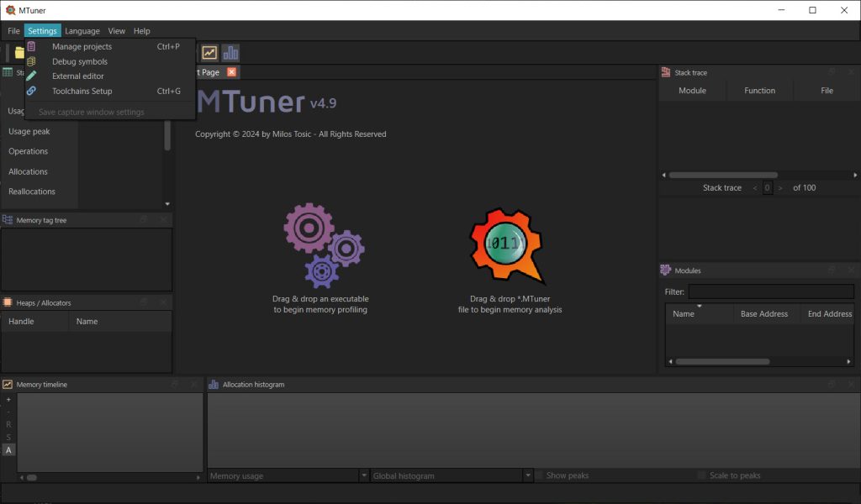Toggle the Show peaks checkbox
Image resolution: width=861 pixels, height=504 pixels.
[540, 475]
